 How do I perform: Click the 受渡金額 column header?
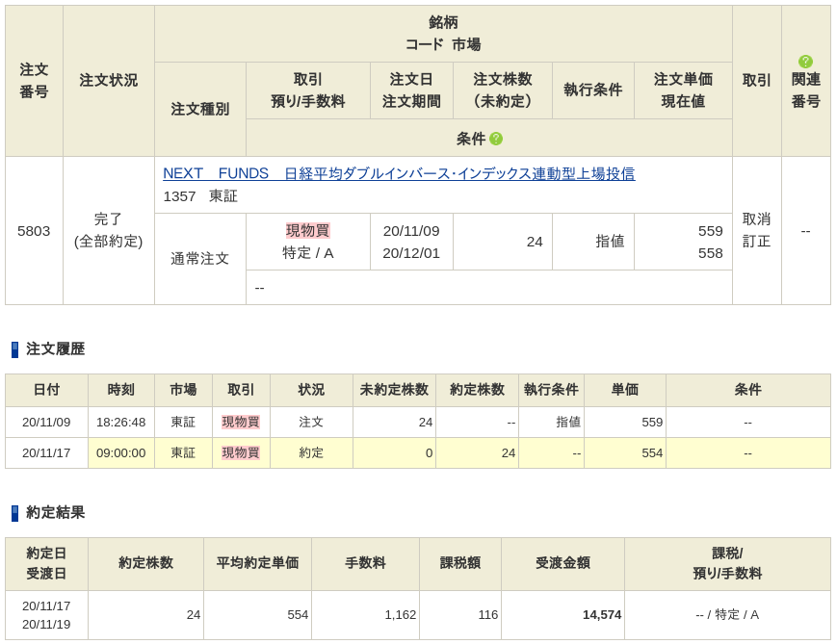(562, 563)
